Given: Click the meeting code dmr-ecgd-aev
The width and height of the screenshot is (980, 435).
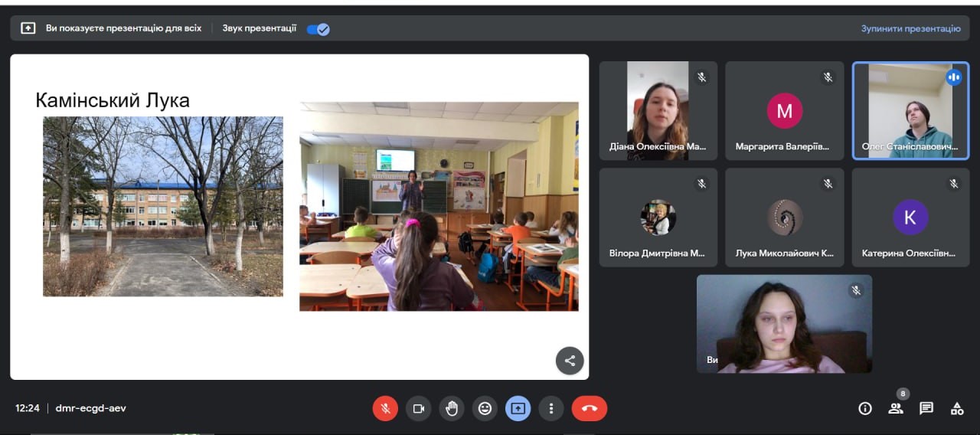Looking at the screenshot, I should coord(90,408).
